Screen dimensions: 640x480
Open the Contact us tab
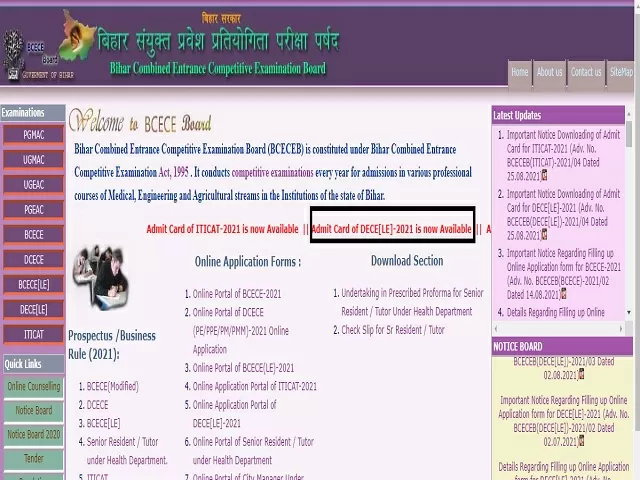pyautogui.click(x=586, y=72)
